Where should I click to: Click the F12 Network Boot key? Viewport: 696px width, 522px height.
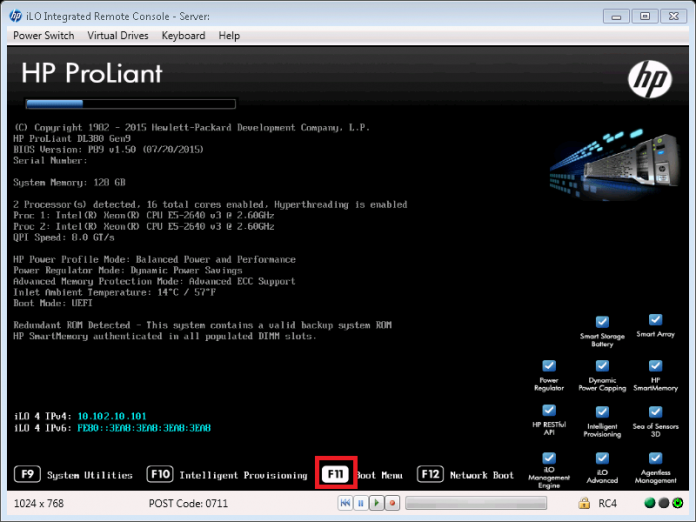pos(430,474)
